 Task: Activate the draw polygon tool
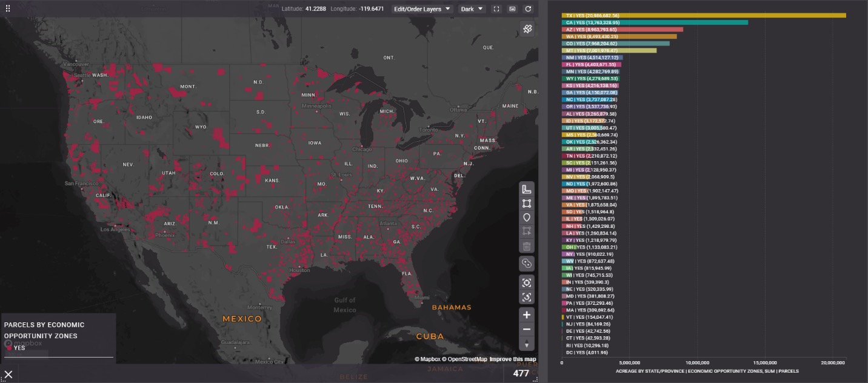tap(527, 204)
